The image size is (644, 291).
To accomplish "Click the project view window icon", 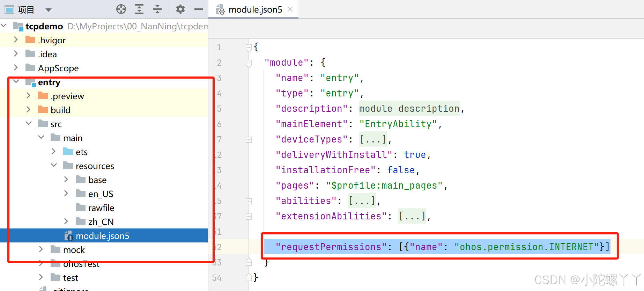I will (9, 10).
